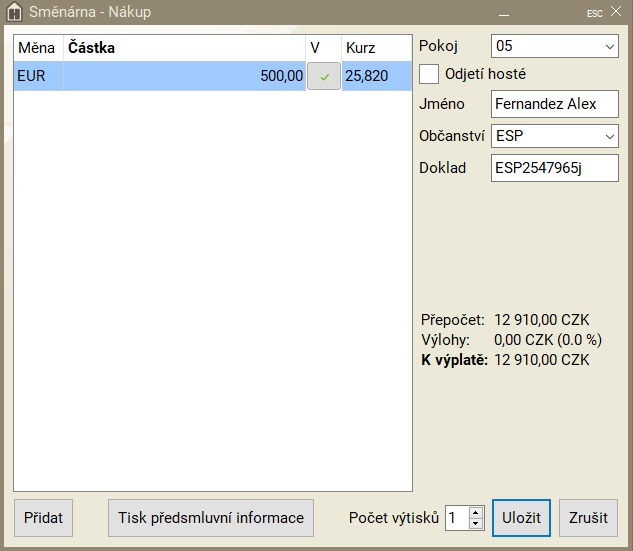The image size is (633, 551).
Task: Save the transaction with Uložit
Action: pos(521,518)
